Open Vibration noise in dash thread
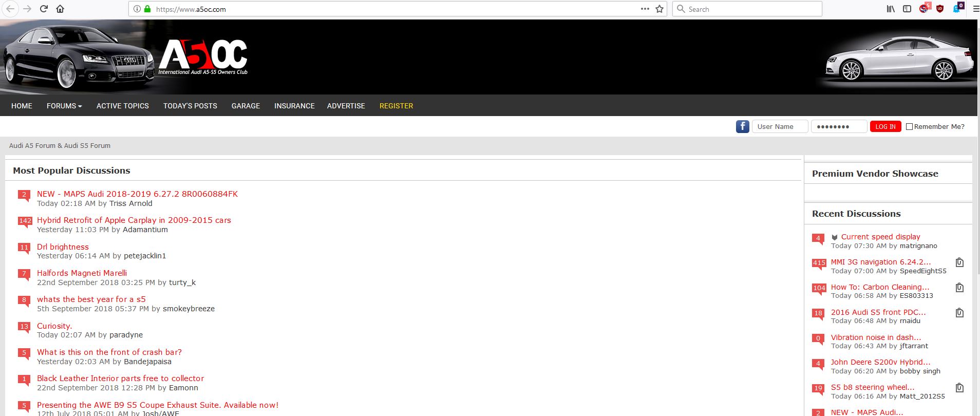980x416 pixels. click(x=876, y=337)
